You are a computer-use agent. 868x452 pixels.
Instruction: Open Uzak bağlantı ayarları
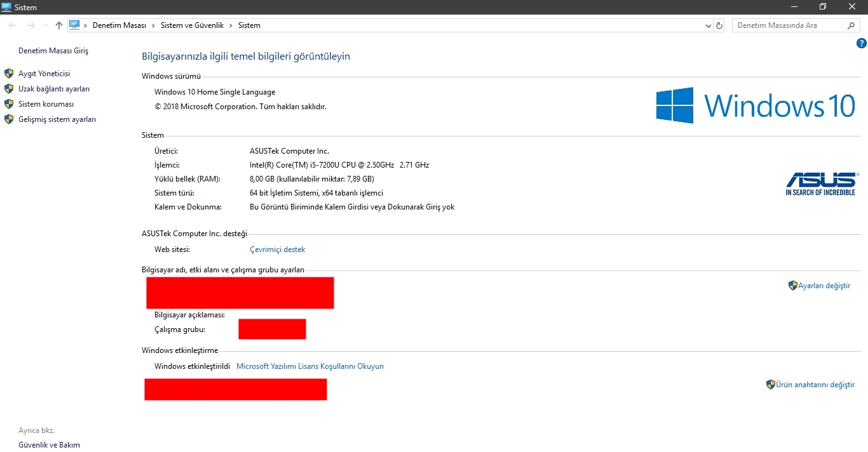pyautogui.click(x=54, y=89)
